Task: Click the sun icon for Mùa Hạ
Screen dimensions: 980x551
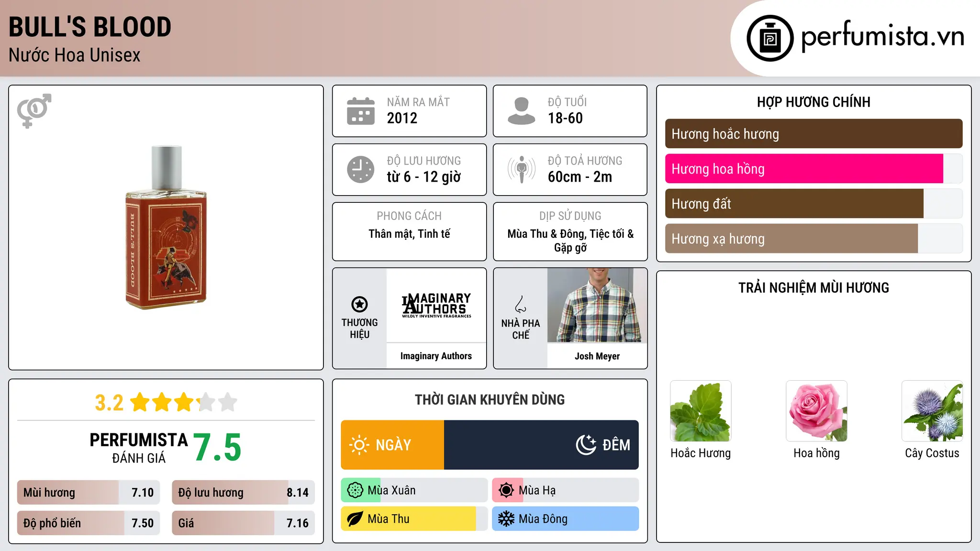Action: point(506,490)
